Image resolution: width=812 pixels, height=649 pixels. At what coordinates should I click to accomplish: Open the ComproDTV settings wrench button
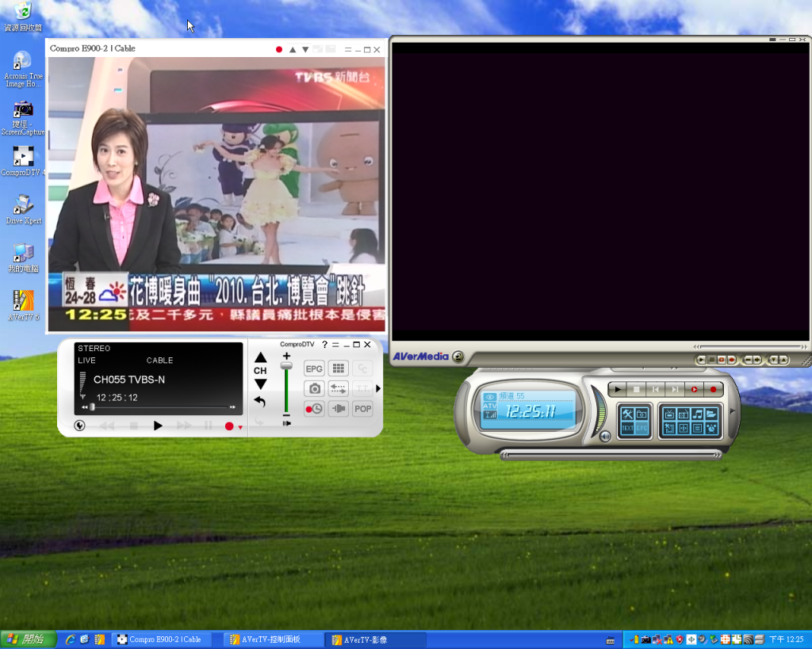80,426
